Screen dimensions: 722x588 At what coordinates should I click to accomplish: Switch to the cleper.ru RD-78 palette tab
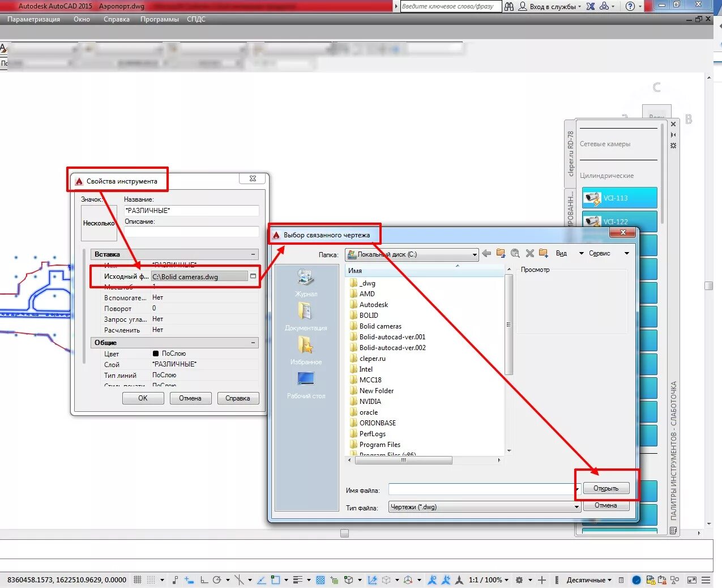point(570,154)
